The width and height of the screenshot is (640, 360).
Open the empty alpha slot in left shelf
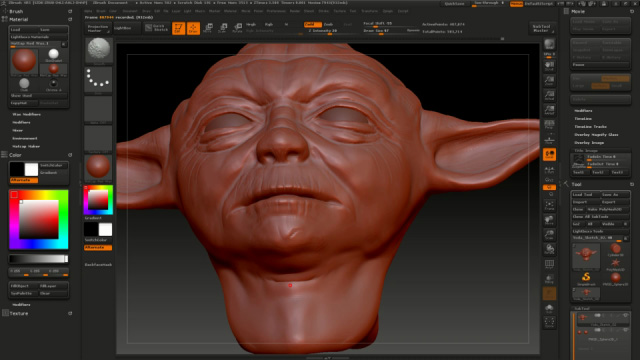[x=98, y=109]
